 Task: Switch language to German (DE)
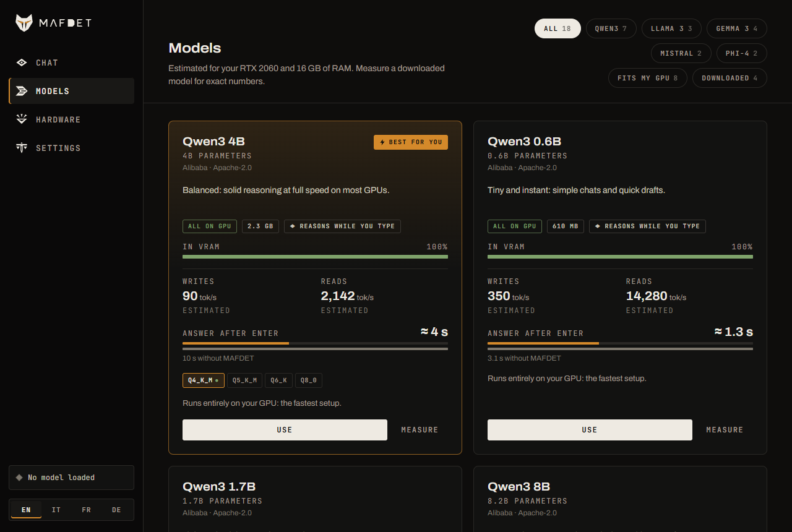pos(116,510)
